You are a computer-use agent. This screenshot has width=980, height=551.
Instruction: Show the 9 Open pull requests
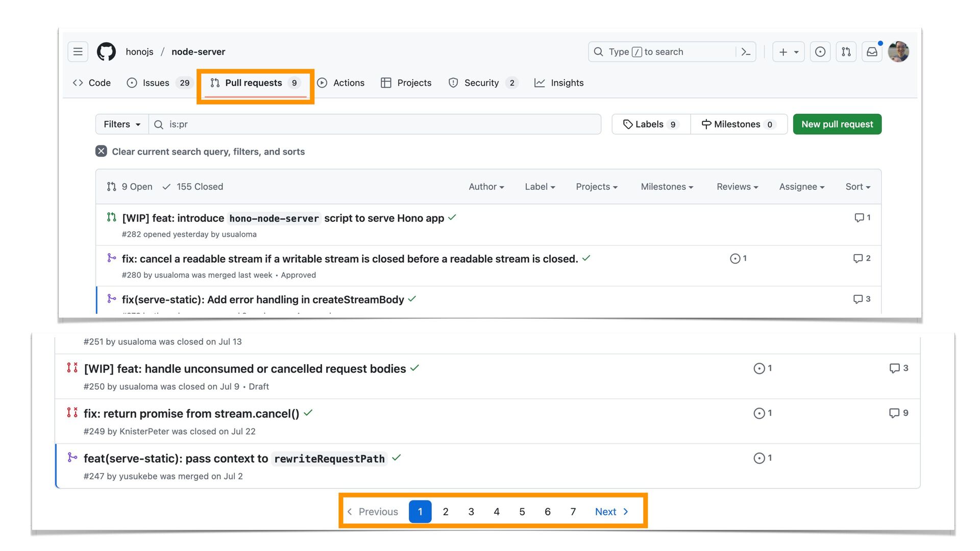[130, 187]
